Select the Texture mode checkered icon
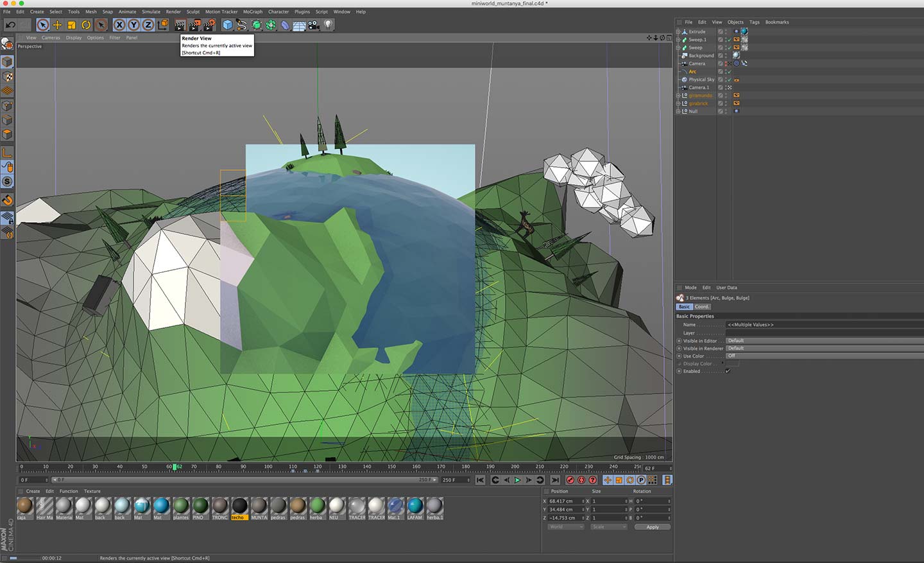The image size is (924, 563). coord(7,76)
